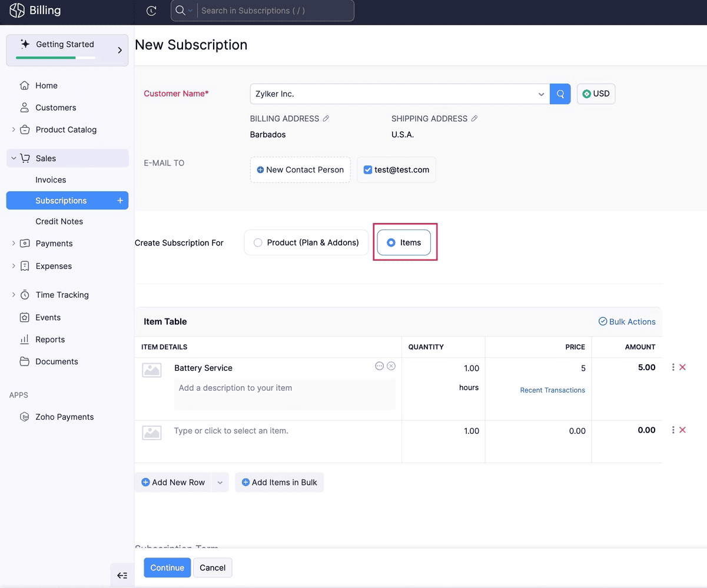Open the Customer Name dropdown
The height and width of the screenshot is (588, 707).
coord(540,94)
